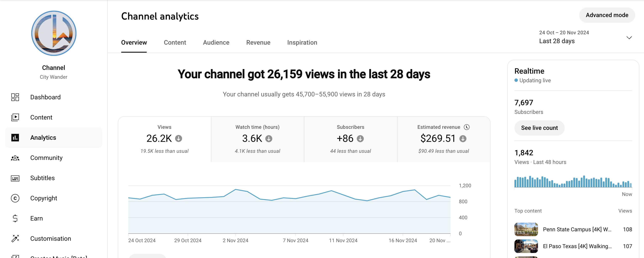Expand the date range dropdown chevron
Image resolution: width=644 pixels, height=258 pixels.
[629, 37]
